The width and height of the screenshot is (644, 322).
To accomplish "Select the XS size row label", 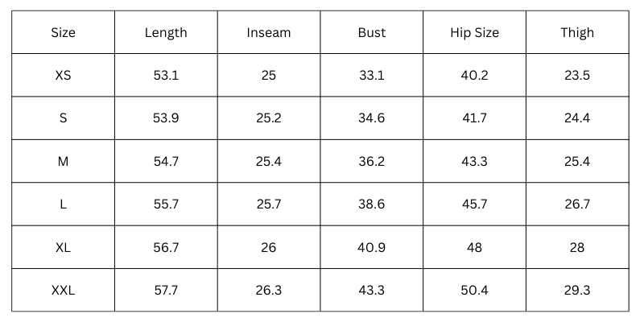I will (x=63, y=76).
